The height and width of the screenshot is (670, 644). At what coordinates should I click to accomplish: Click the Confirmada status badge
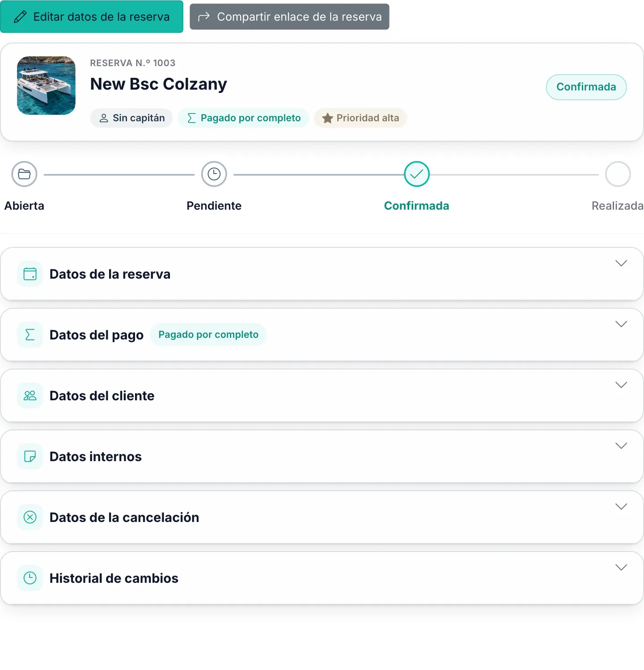[586, 87]
